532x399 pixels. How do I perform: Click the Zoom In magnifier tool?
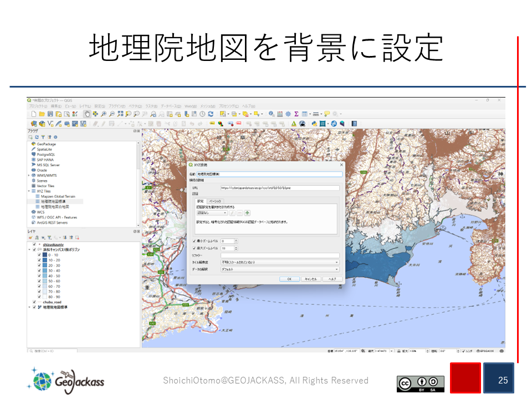coord(103,114)
